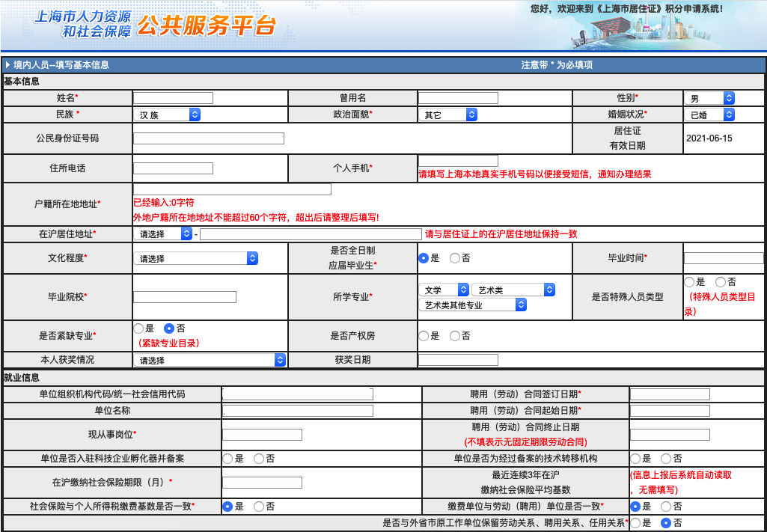Click the 公民身份证号码 input field
The width and height of the screenshot is (767, 532).
pyautogui.click(x=208, y=138)
